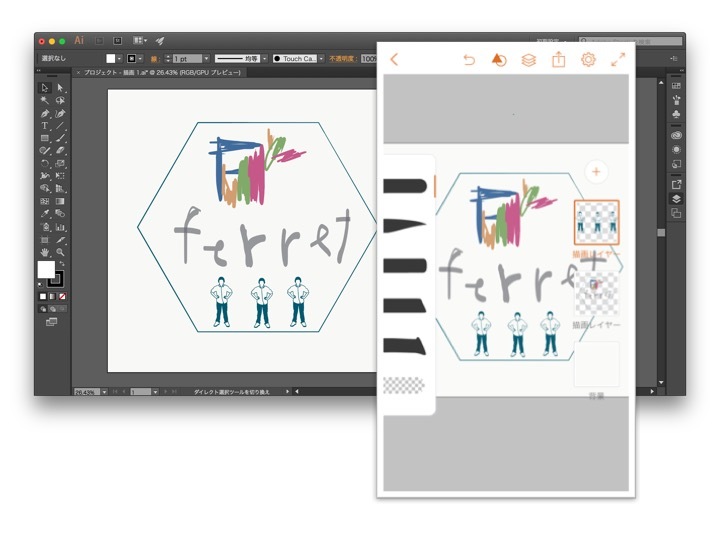Select the Rotate tool
Image resolution: width=720 pixels, height=540 pixels.
[x=45, y=163]
